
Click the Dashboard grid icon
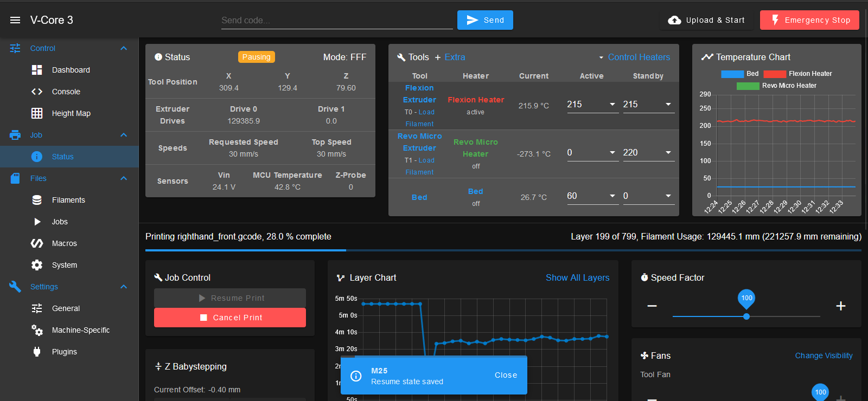(x=37, y=70)
